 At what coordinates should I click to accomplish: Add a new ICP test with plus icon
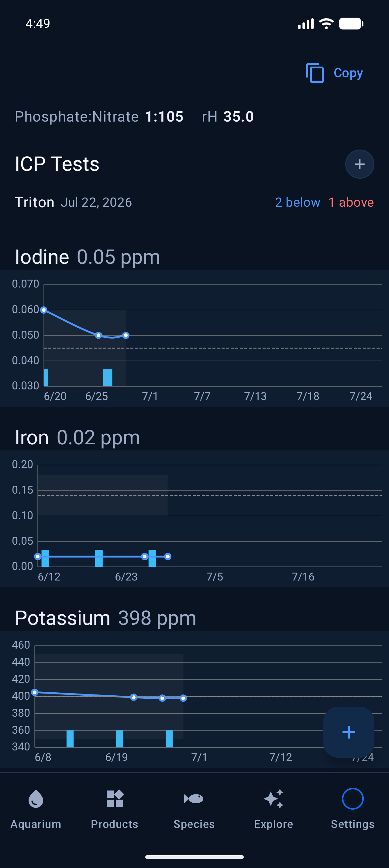pos(359,164)
